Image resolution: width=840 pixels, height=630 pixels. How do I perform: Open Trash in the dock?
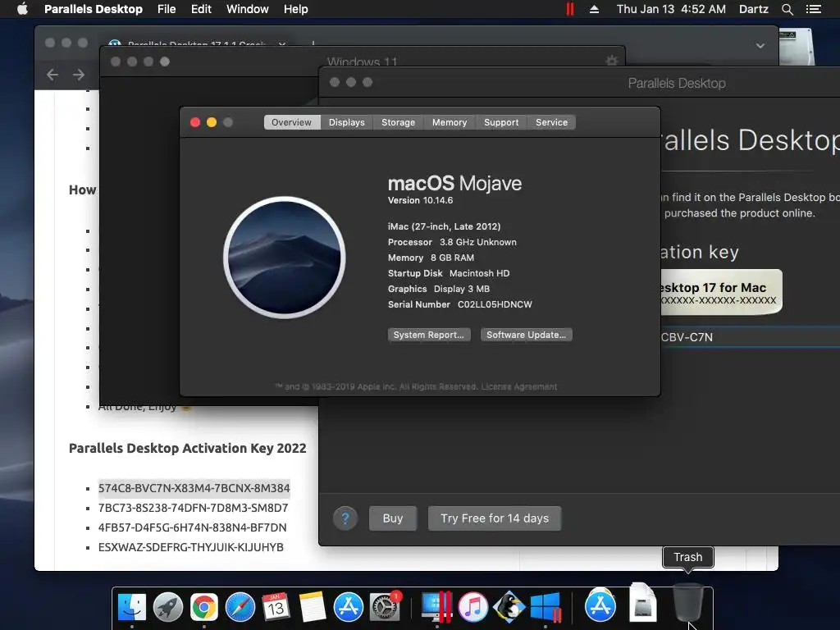pyautogui.click(x=688, y=601)
